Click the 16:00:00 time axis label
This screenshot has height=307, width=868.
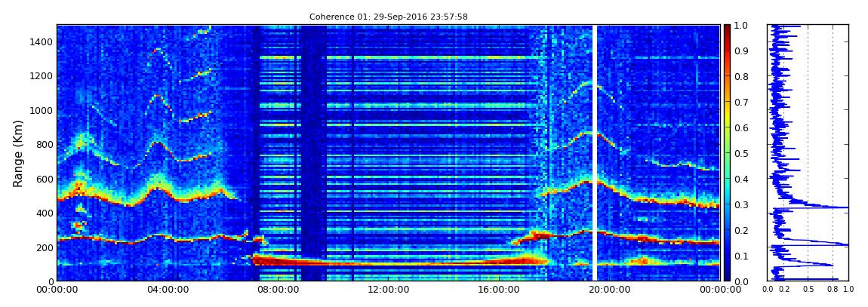[498, 290]
